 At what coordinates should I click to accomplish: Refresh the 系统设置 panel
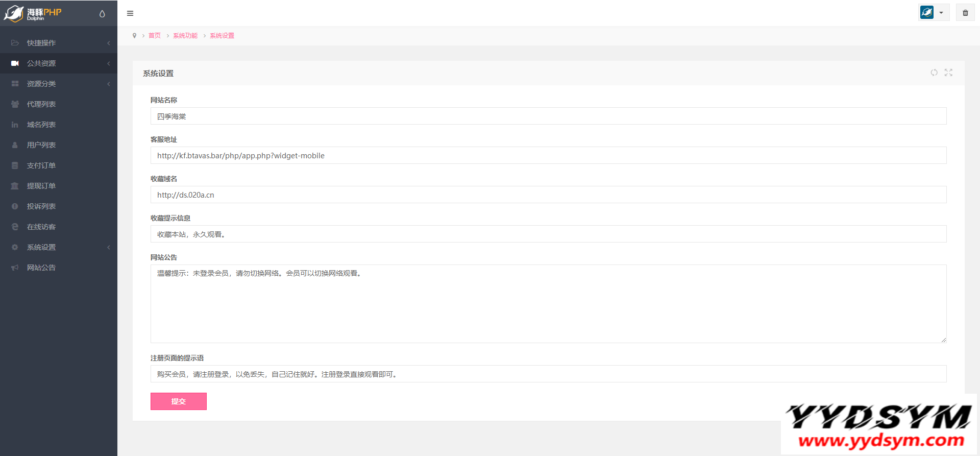pos(934,73)
